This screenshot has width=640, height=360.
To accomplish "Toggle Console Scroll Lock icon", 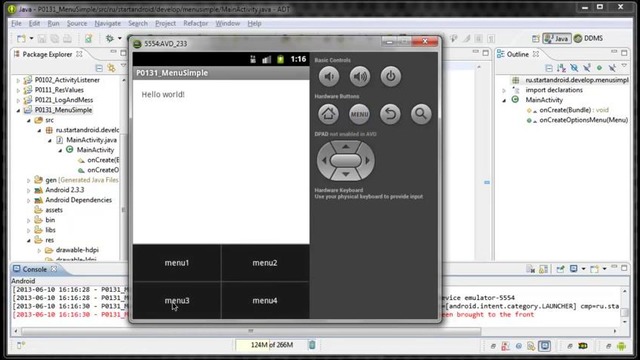I will [543, 269].
